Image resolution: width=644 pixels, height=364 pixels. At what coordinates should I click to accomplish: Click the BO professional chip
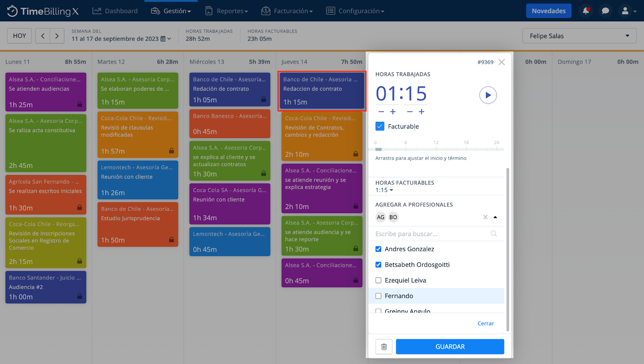[x=393, y=217]
